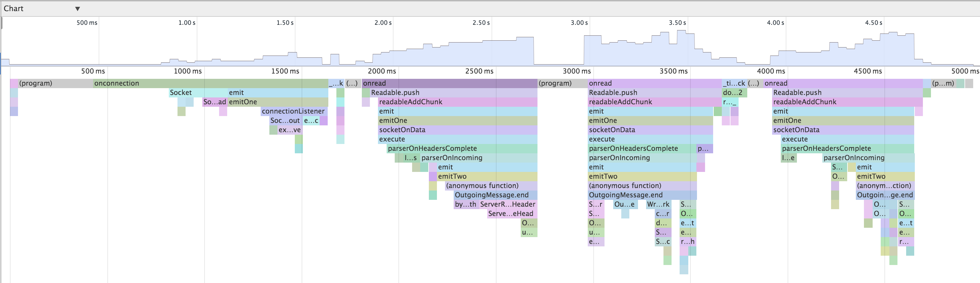Click the 2000 ms ruler marker

coord(382,71)
